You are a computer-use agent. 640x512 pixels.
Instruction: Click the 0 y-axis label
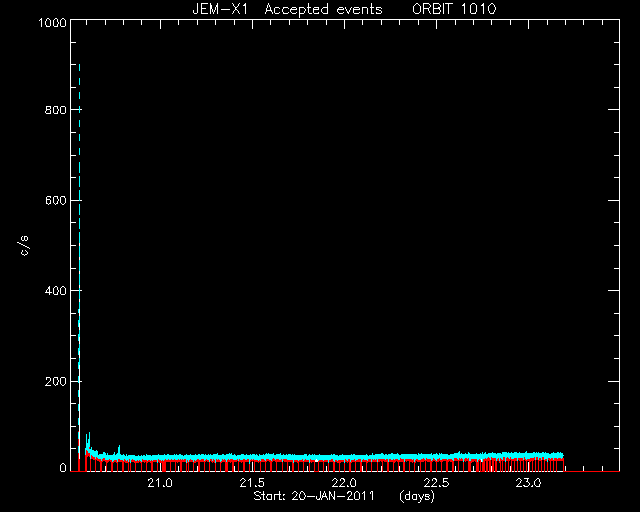pyautogui.click(x=63, y=468)
